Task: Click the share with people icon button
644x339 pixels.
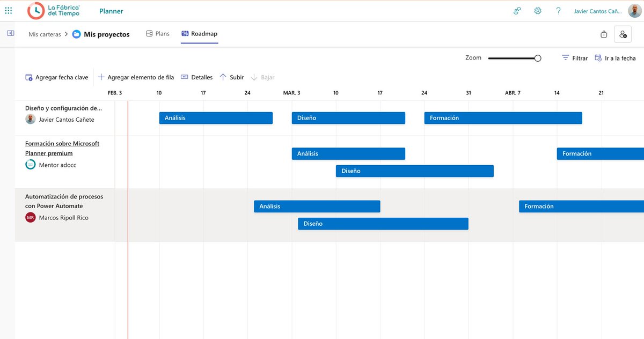Action: point(623,34)
